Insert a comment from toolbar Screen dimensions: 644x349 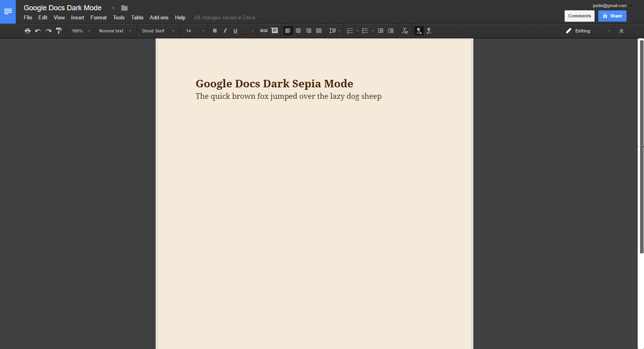(x=275, y=31)
